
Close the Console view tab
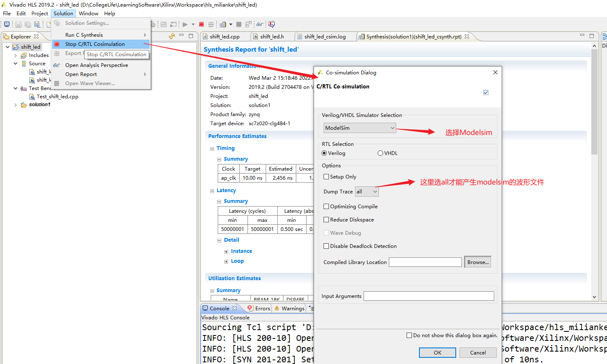point(235,308)
